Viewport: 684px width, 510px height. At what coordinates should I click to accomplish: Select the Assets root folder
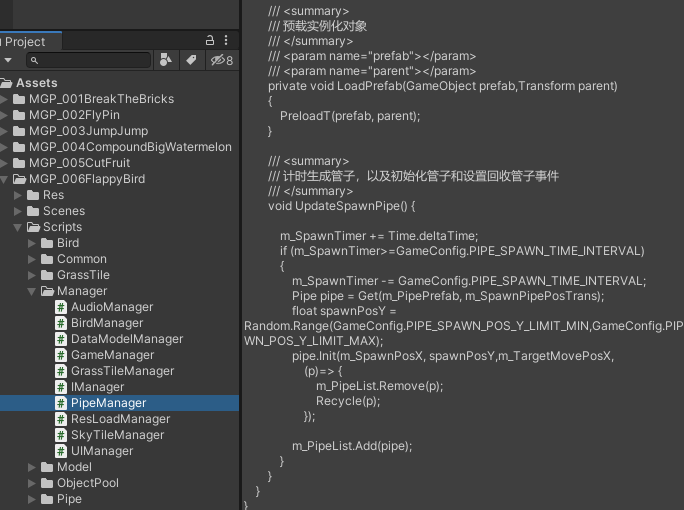click(37, 83)
